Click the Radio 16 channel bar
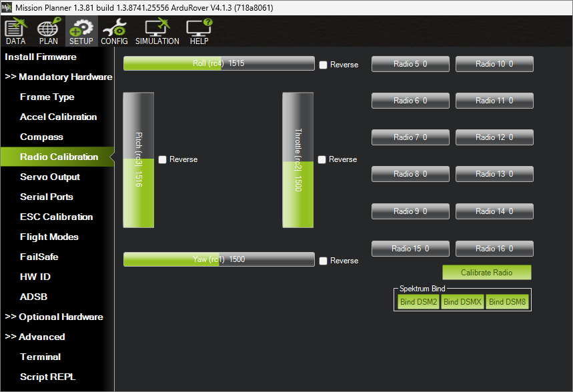The image size is (573, 392). pyautogui.click(x=494, y=249)
